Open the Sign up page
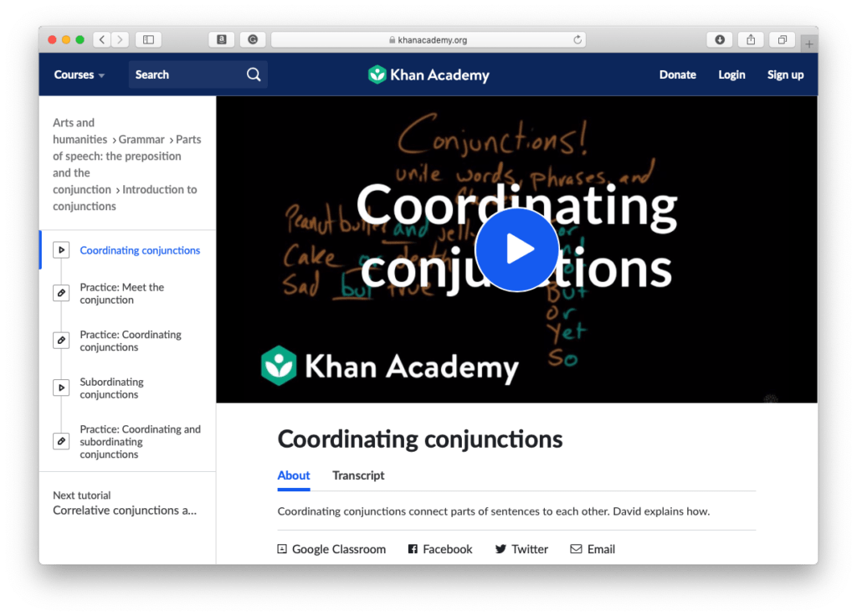This screenshot has width=857, height=616. (x=785, y=74)
